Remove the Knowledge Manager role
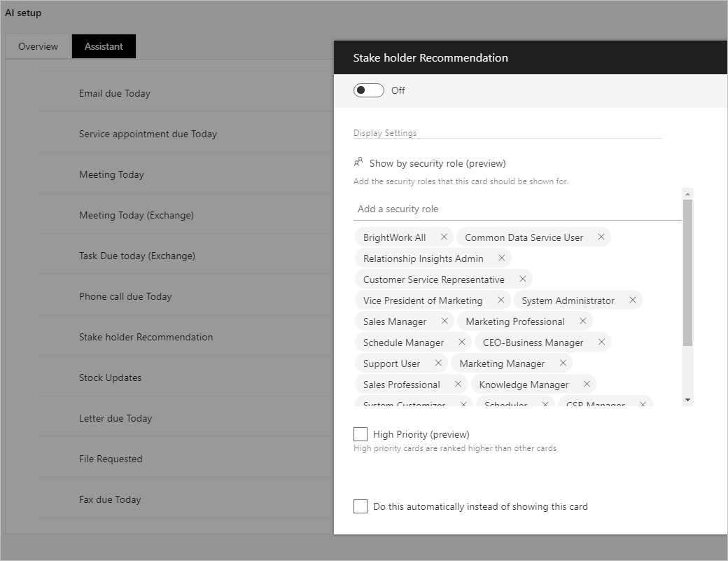 click(x=587, y=384)
